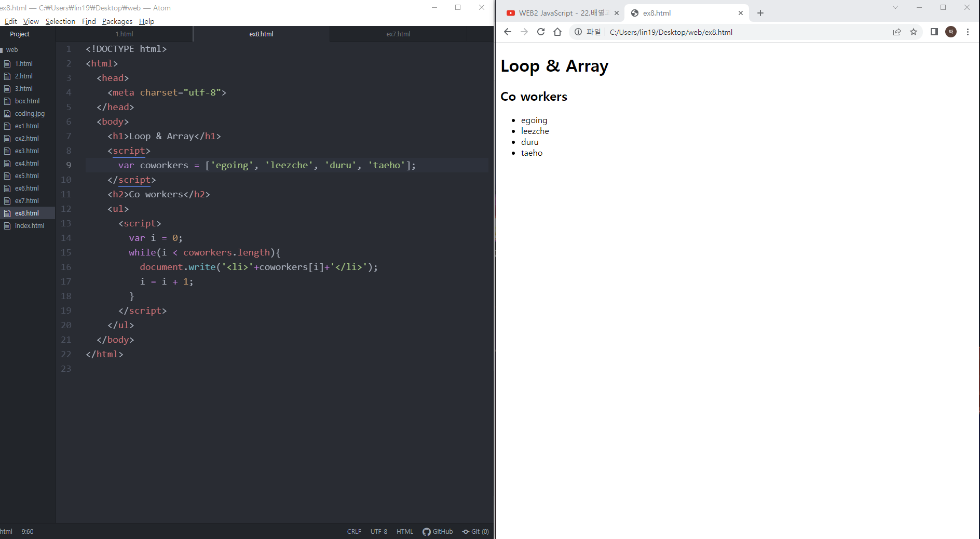Open 2.html in the tree view

[24, 76]
